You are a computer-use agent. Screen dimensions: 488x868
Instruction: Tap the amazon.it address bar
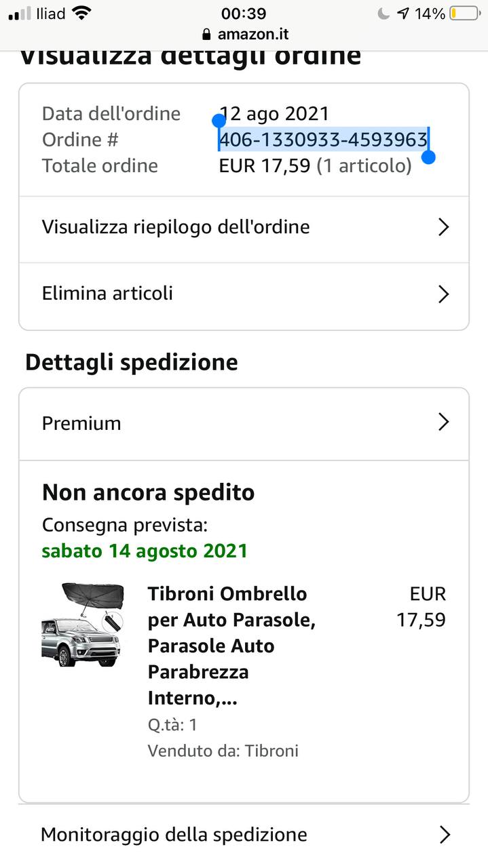pyautogui.click(x=244, y=34)
